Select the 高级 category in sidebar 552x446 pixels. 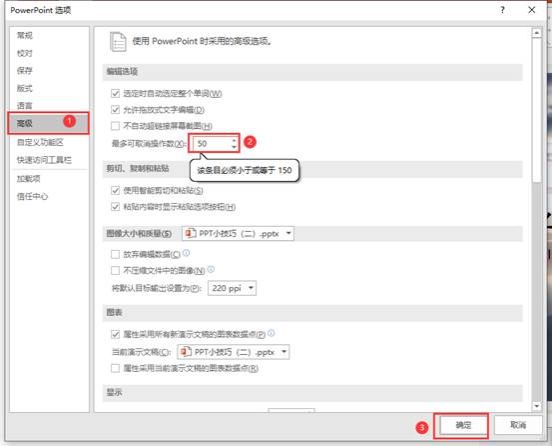49,123
